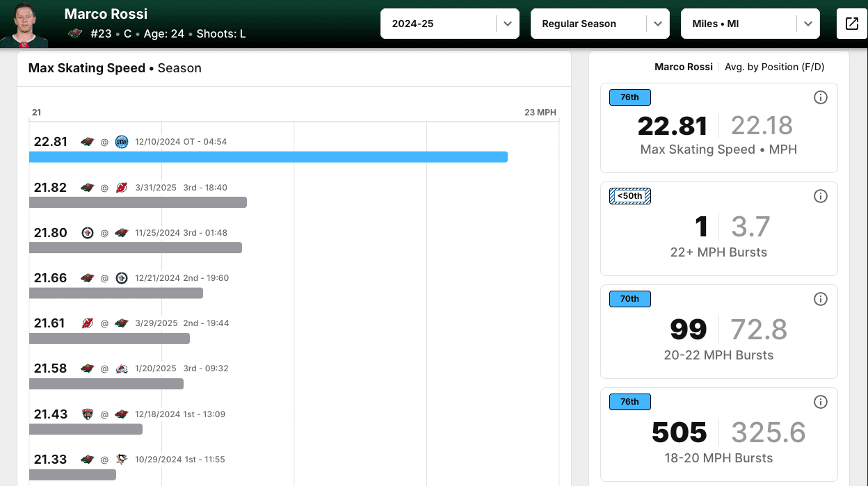Viewport: 868px width, 486px height.
Task: Select Avg. by Position (F/D) label
Action: [x=774, y=67]
